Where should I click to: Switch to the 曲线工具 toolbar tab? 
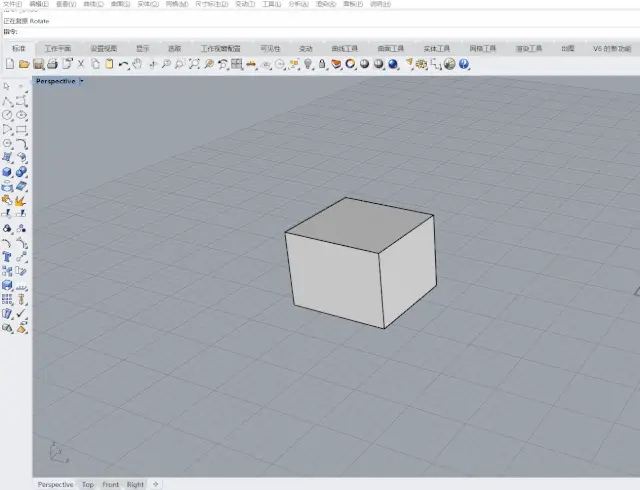[344, 49]
